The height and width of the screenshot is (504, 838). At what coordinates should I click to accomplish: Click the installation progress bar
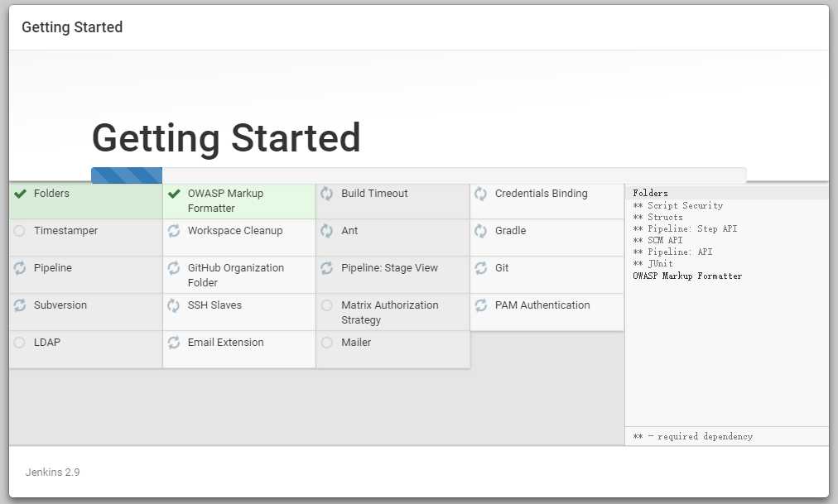coord(418,175)
